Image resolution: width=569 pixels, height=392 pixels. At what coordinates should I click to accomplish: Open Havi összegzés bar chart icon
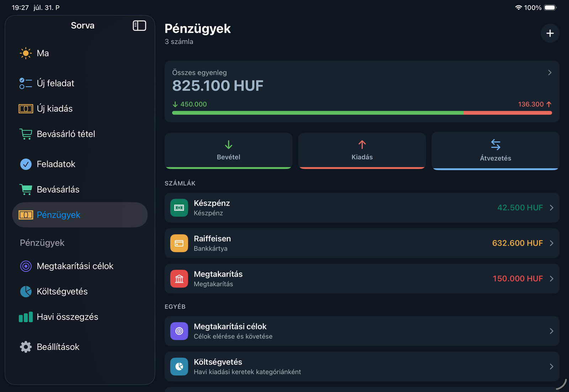pyautogui.click(x=26, y=317)
